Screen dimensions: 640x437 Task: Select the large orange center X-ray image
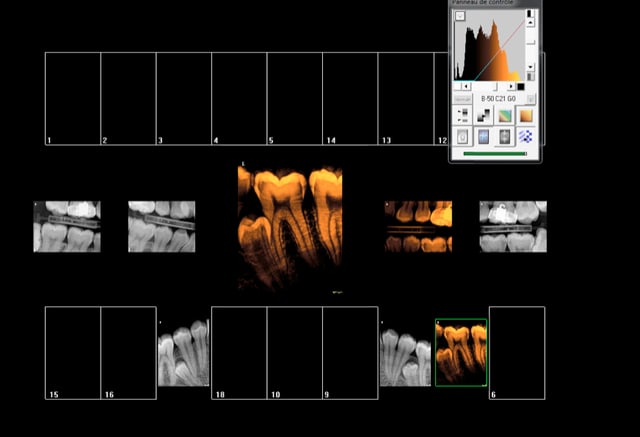coord(290,229)
